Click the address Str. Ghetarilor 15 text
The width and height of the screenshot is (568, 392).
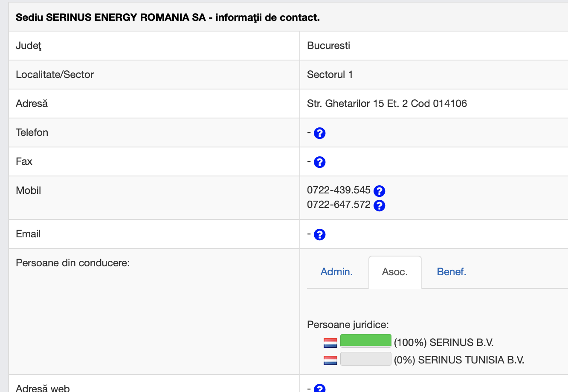pos(387,104)
